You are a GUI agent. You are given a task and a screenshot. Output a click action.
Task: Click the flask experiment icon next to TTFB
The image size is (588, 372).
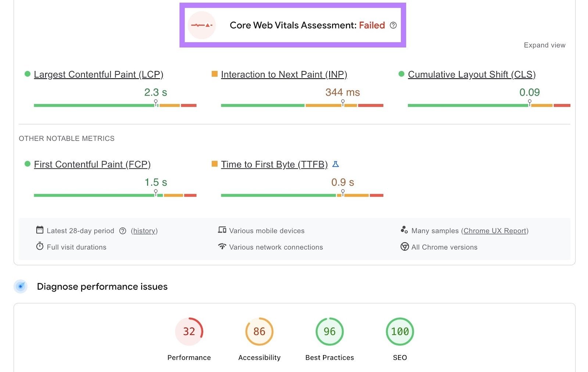[x=335, y=164]
